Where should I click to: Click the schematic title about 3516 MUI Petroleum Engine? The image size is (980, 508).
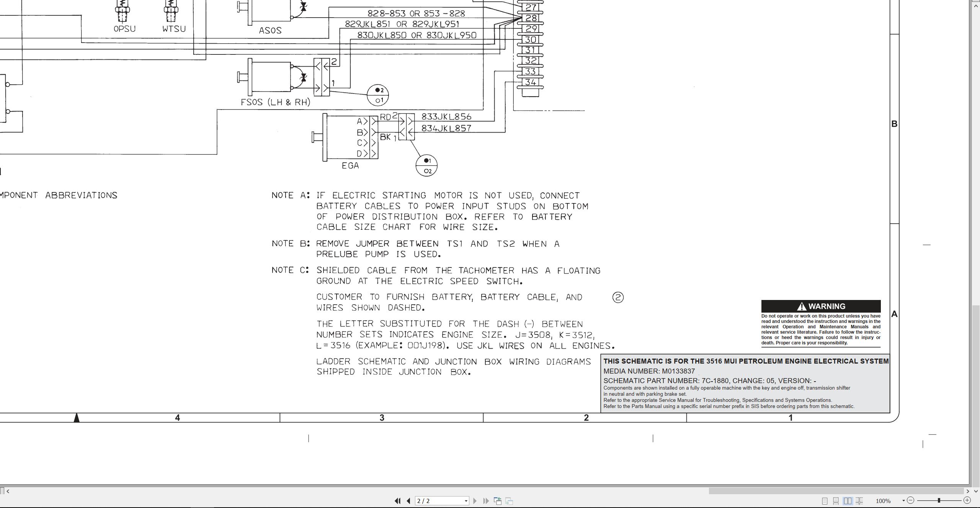tap(746, 361)
